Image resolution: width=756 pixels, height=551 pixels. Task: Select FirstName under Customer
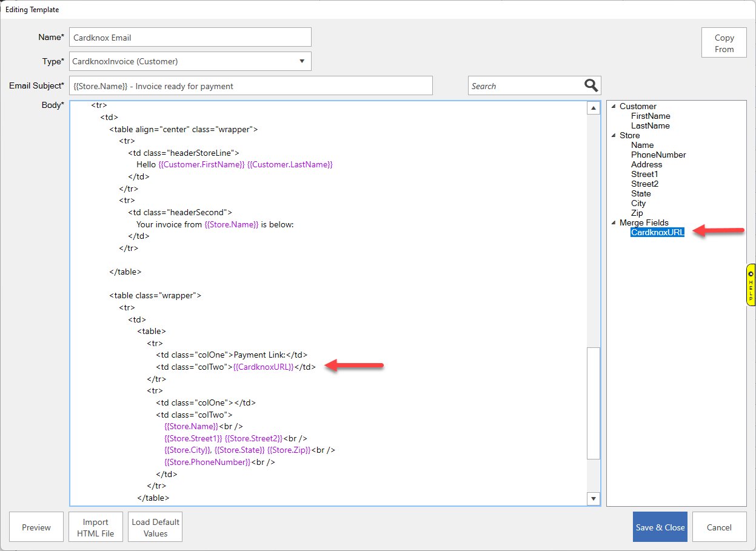(650, 116)
